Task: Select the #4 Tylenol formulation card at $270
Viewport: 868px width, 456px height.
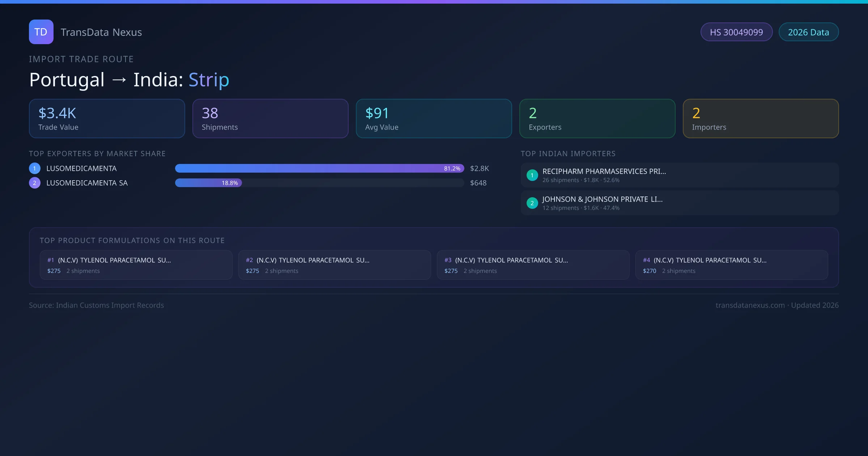Action: coord(731,265)
